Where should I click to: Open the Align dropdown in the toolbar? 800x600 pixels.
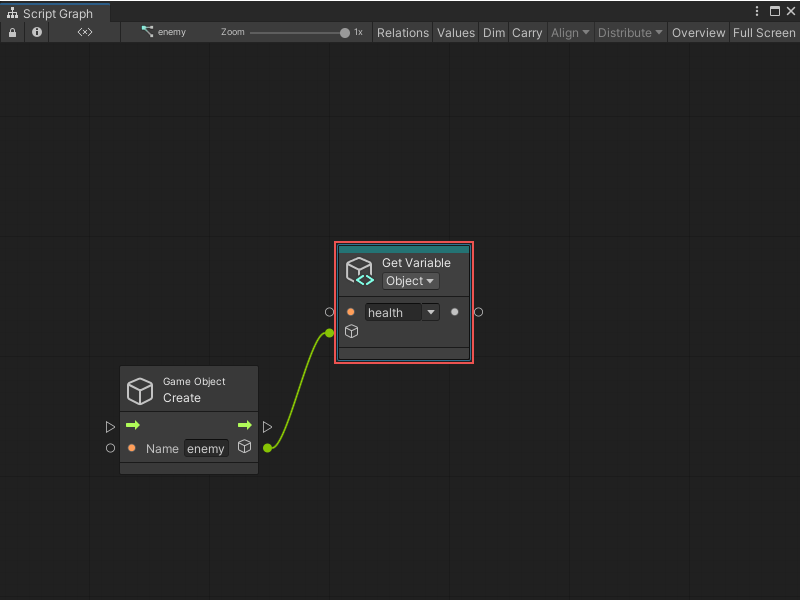pos(570,32)
